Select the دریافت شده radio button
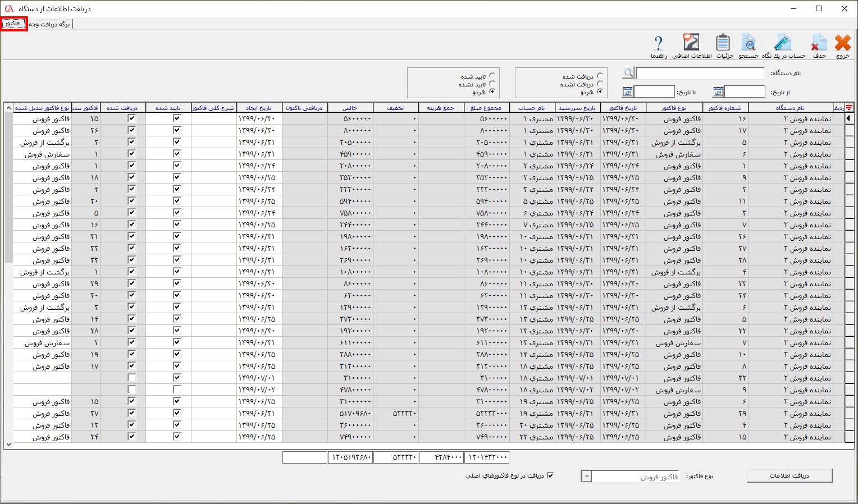The width and height of the screenshot is (858, 504). coord(600,76)
